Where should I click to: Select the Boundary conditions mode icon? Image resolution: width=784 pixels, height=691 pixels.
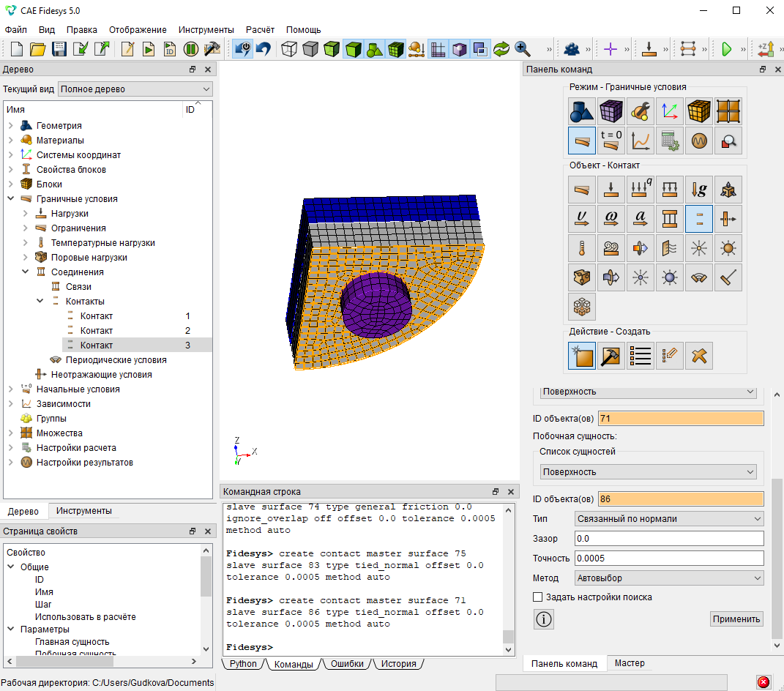coord(581,141)
